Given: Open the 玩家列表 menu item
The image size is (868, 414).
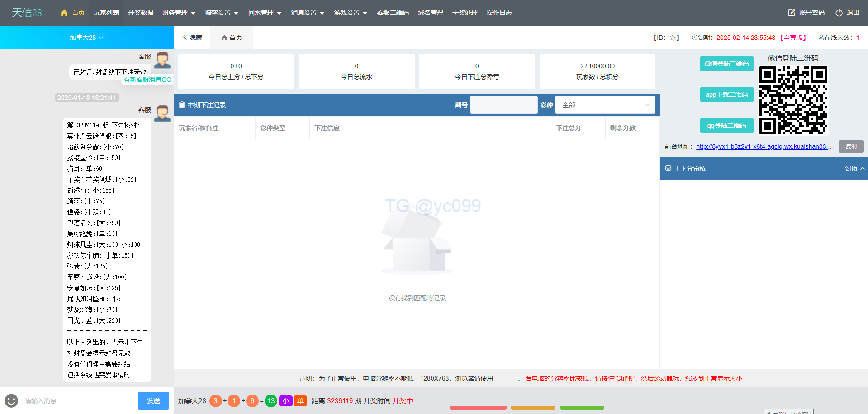Looking at the screenshot, I should [x=106, y=13].
